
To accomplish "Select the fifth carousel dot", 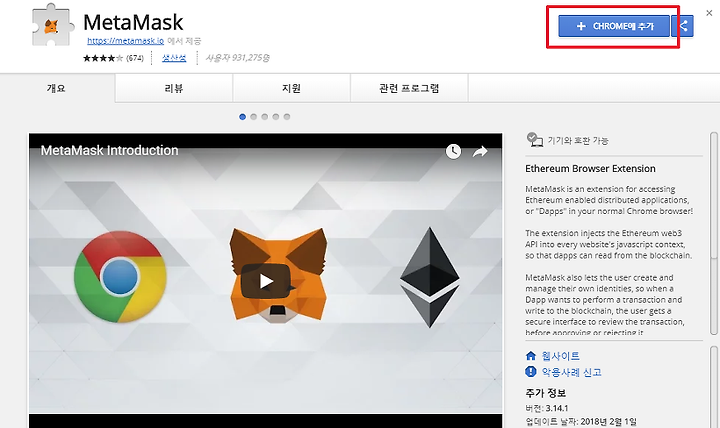I will [x=287, y=117].
